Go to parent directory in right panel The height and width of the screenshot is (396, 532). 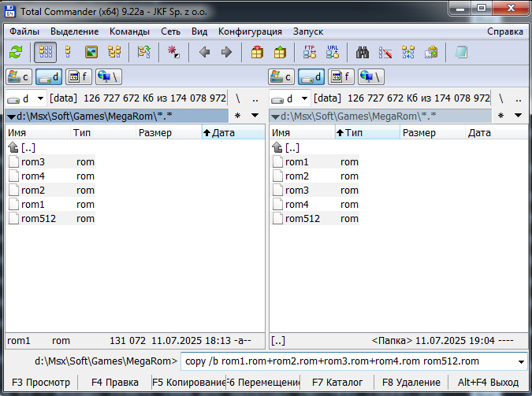click(519, 98)
